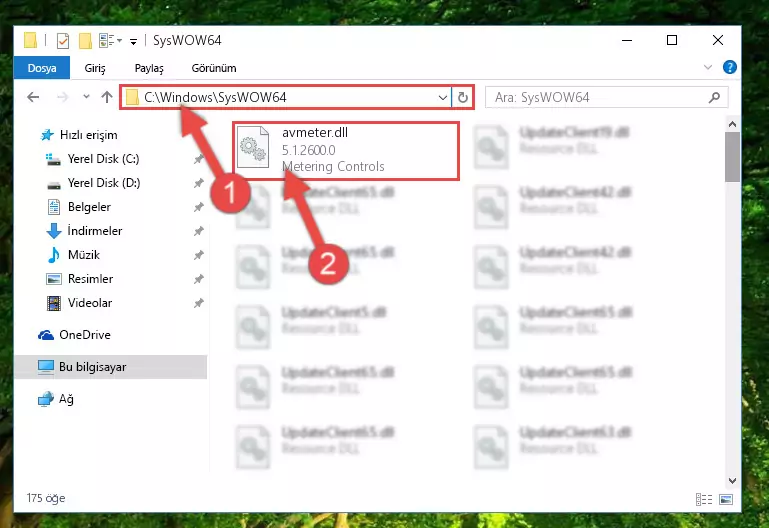Image resolution: width=769 pixels, height=528 pixels.
Task: Click the OneDrive cloud icon
Action: (x=46, y=335)
